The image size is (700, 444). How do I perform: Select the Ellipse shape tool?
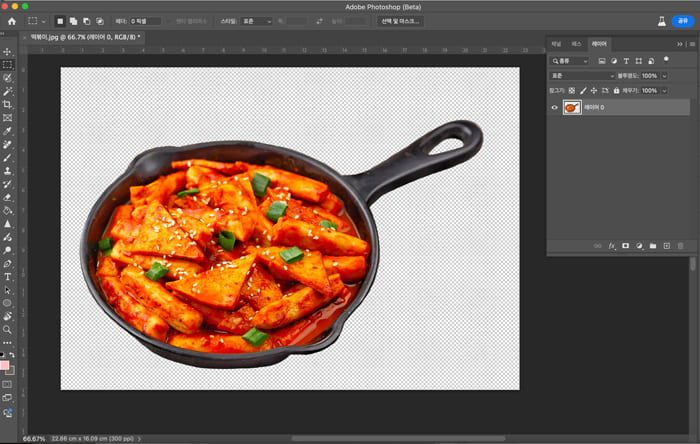(x=7, y=303)
